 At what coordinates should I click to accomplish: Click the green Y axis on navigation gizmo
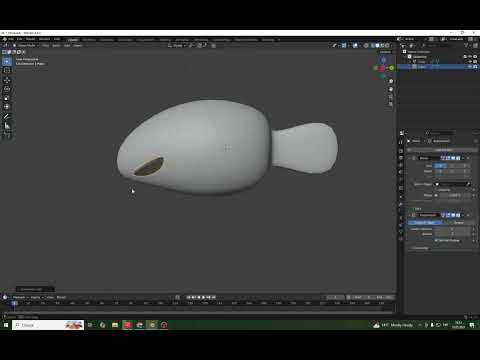tap(391, 68)
